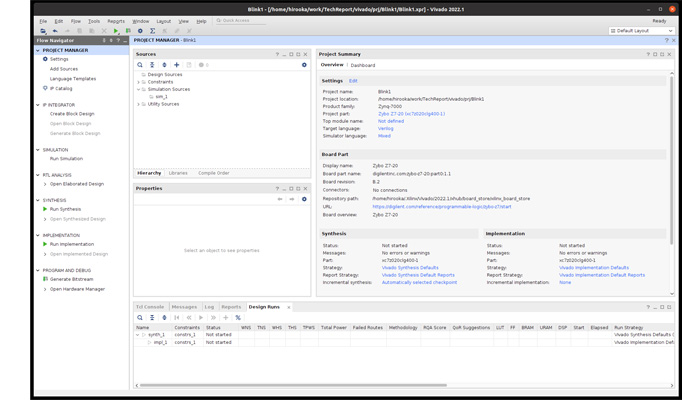Click Run Simulation in Flow Navigator
This screenshot has height=400, width=700.
[x=66, y=158]
